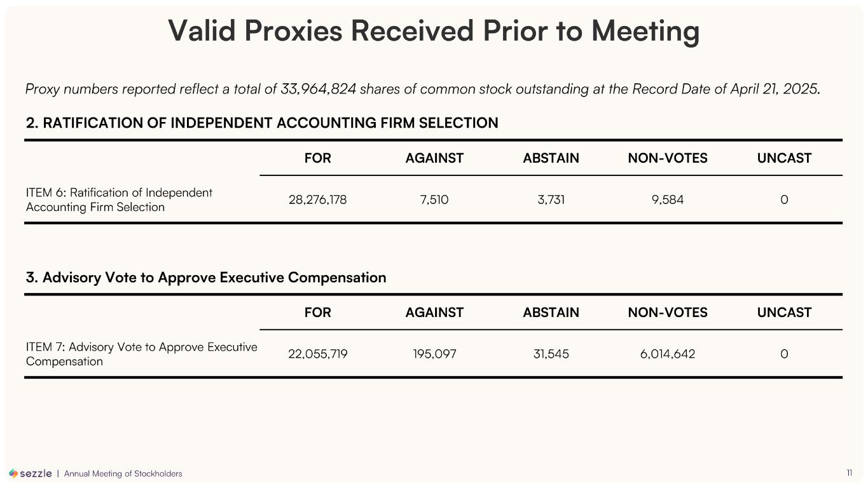Select the ITEM 6 row label
The height and width of the screenshot is (488, 868).
pyautogui.click(x=119, y=200)
